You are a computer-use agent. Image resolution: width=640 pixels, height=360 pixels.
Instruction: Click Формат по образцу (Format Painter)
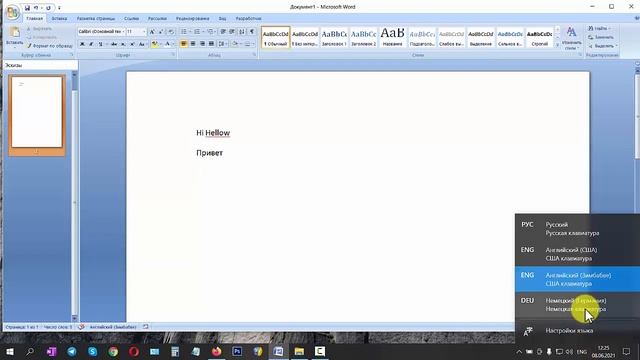[x=49, y=46]
